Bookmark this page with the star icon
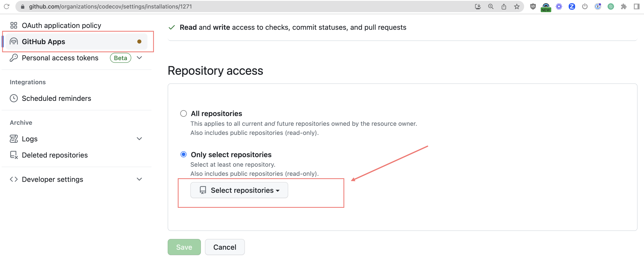 (517, 6)
